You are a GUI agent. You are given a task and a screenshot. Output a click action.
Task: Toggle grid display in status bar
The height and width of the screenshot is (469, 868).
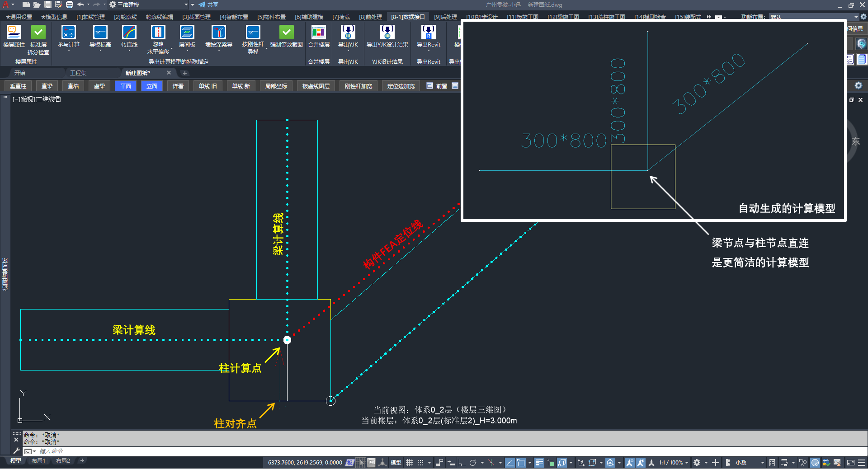tap(410, 463)
